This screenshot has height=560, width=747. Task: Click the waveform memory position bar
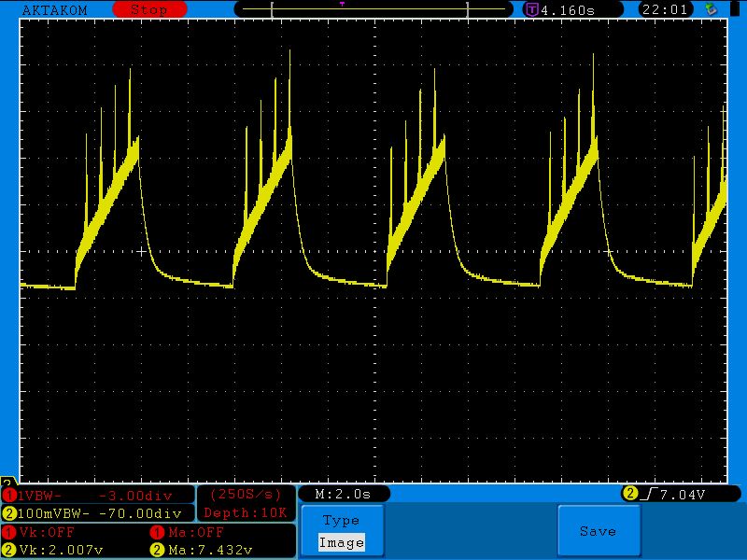(373, 9)
